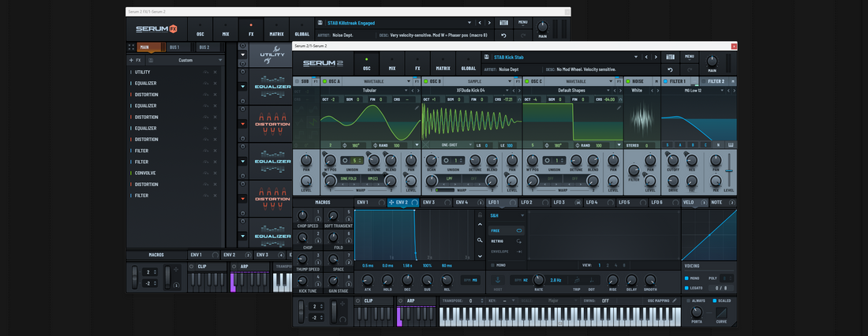Toggle NOISE oscillator power
868x336 pixels.
(628, 81)
